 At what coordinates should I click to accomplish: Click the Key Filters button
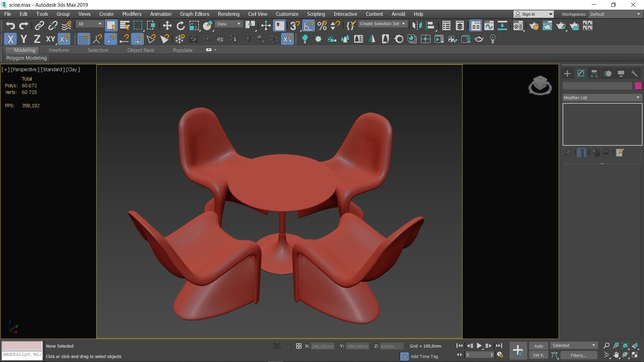578,355
